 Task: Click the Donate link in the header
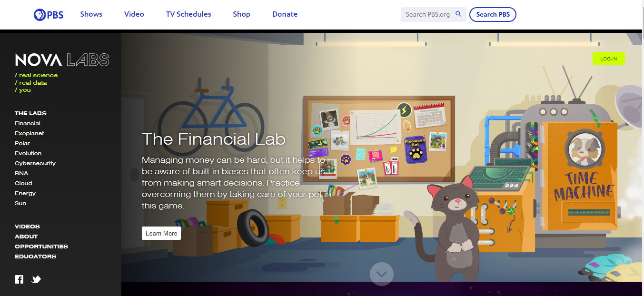pos(285,14)
